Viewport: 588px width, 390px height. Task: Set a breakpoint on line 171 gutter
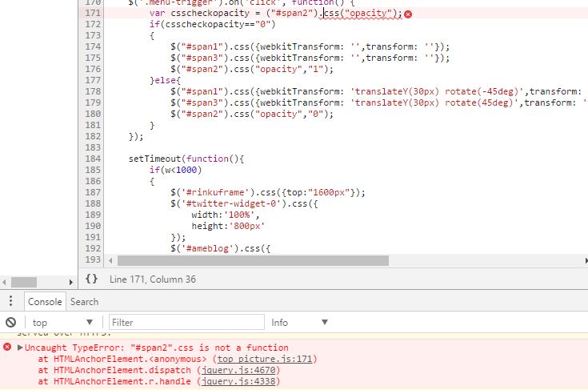tap(93, 14)
